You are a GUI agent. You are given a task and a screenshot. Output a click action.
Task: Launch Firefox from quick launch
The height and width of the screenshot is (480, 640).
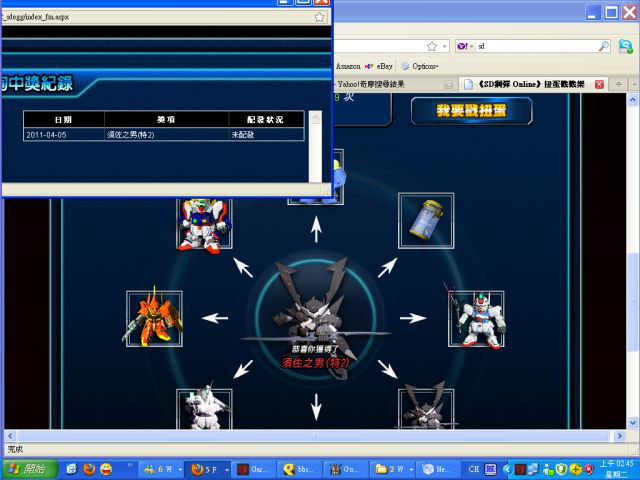coord(89,469)
